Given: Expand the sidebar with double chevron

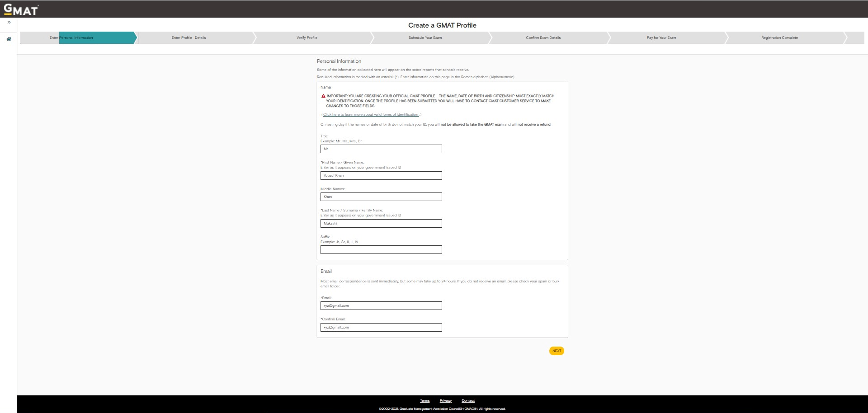Looking at the screenshot, I should pos(9,22).
